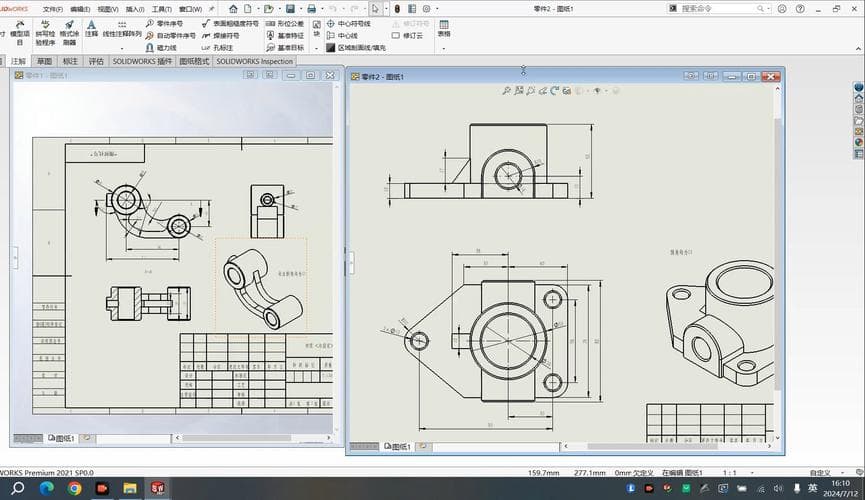Open the 窗口(W) menu
This screenshot has height=500, width=865.
tap(190, 9)
